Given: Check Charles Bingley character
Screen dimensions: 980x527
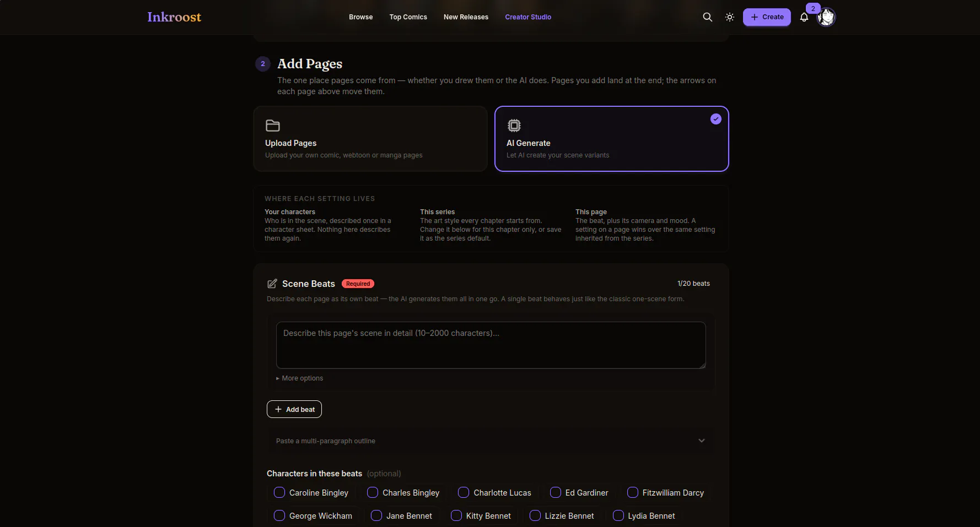Looking at the screenshot, I should [x=373, y=492].
